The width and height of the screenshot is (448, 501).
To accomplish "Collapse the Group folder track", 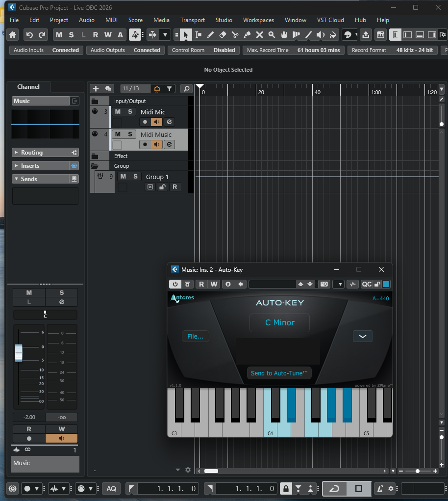I will click(x=95, y=166).
